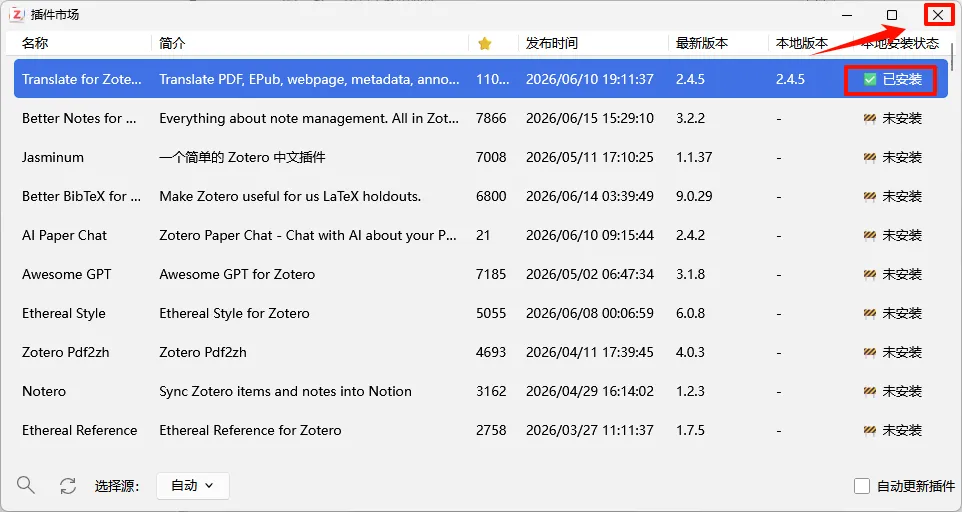The height and width of the screenshot is (512, 962).
Task: Select the Awesome GPT plugin name
Action: tap(67, 274)
